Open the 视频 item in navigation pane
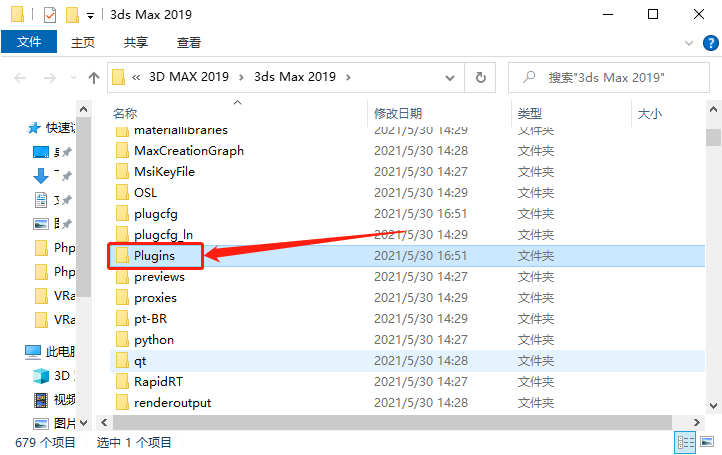This screenshot has height=455, width=722. [55, 400]
